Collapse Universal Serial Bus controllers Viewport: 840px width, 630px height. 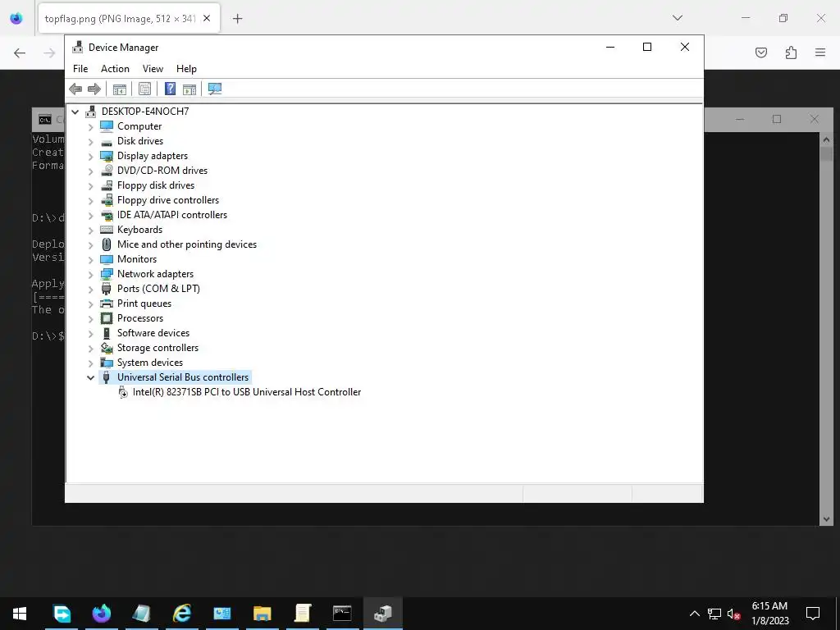coord(90,377)
